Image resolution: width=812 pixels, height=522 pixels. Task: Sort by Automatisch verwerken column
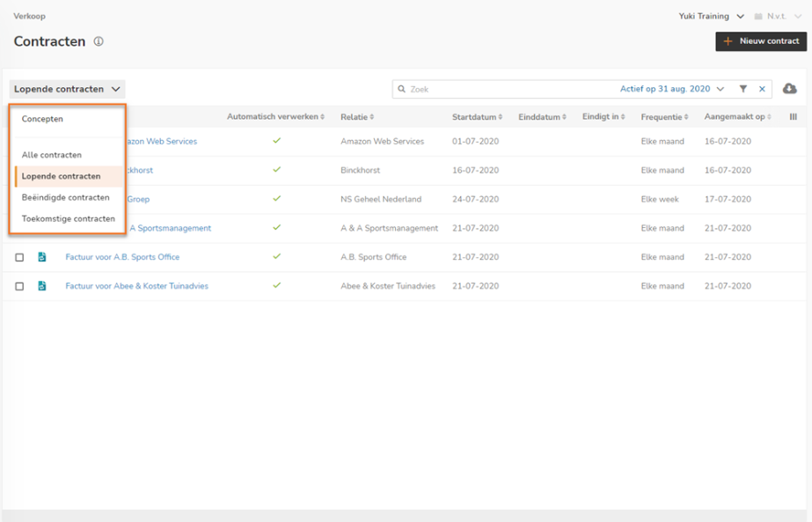click(x=275, y=117)
